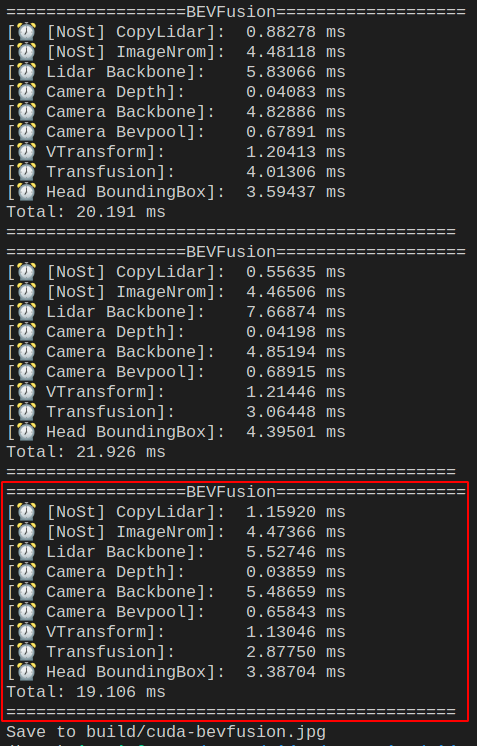
Task: Click the Lidar Backbone value 5.52746 ms
Action: tap(295, 552)
